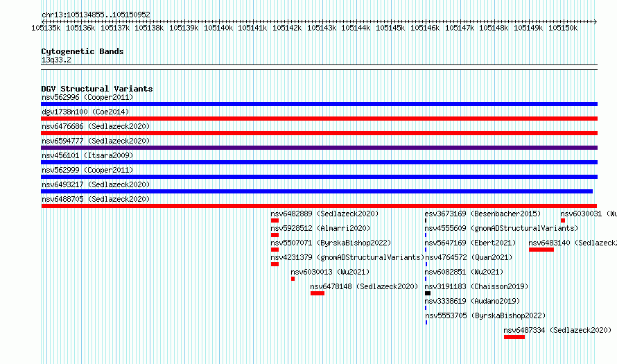Click the 105136k ruler label
617x364 pixels.
click(80, 28)
